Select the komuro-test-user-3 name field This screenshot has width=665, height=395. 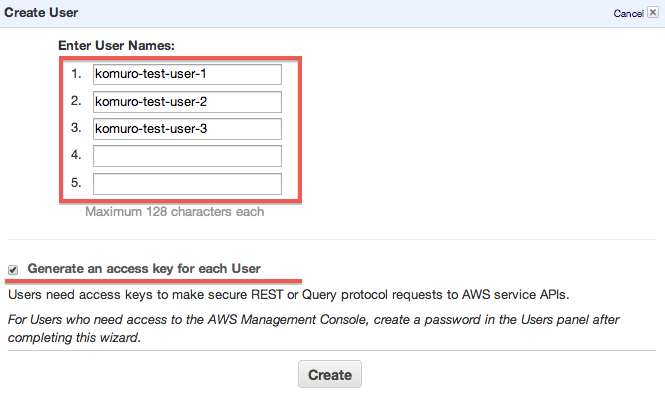187,129
